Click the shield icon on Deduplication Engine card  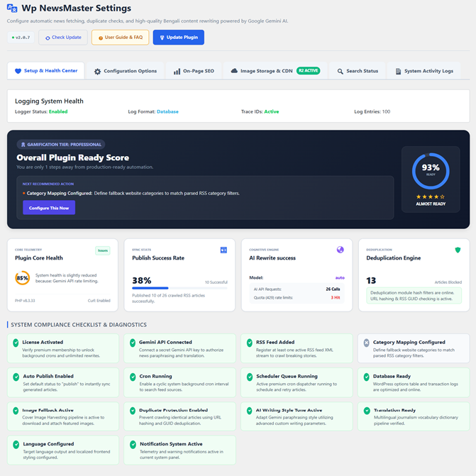coord(458,250)
